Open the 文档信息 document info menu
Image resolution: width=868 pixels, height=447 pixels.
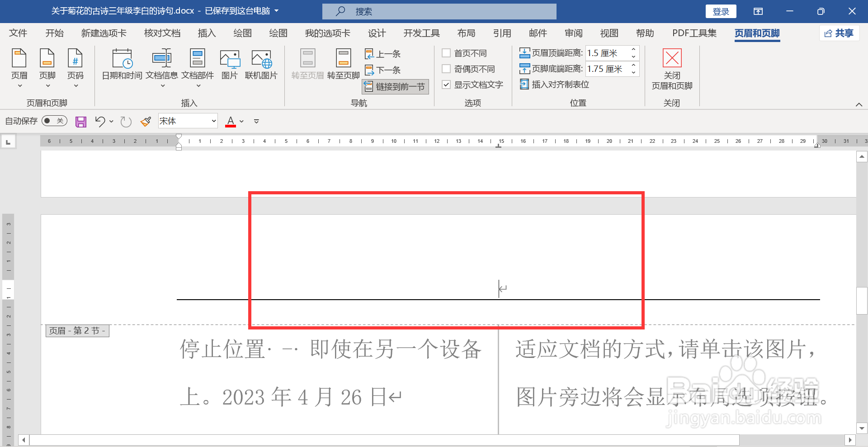coord(162,68)
